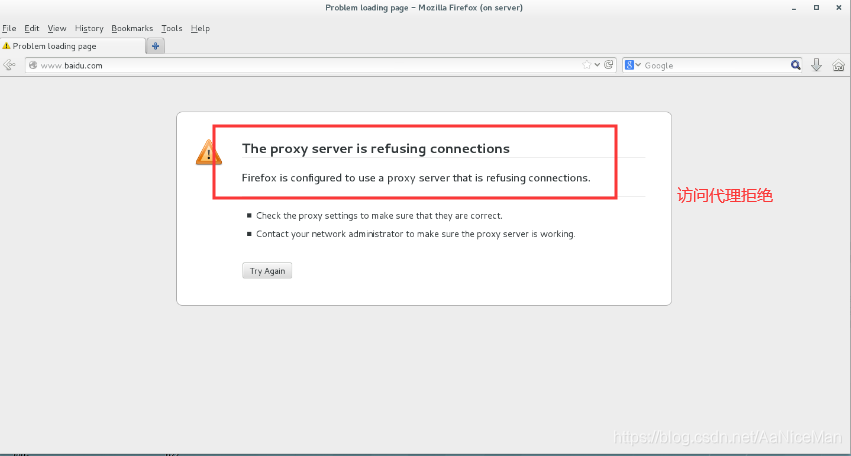851x456 pixels.
Task: Click 'Check the proxy settings' bullet text
Action: coord(379,216)
